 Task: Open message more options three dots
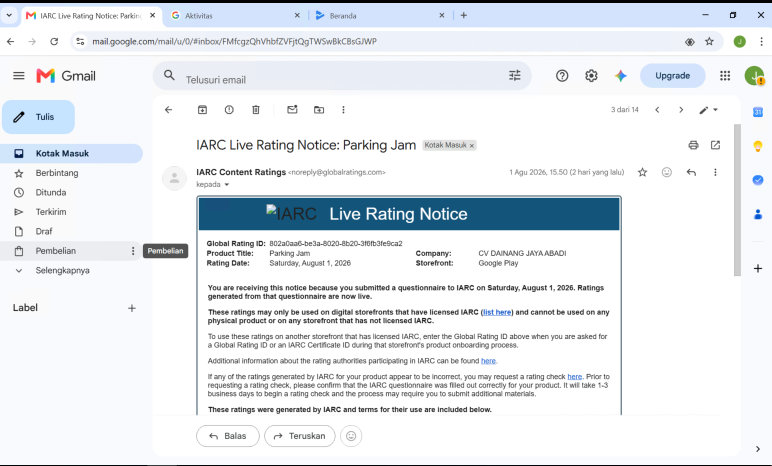715,172
